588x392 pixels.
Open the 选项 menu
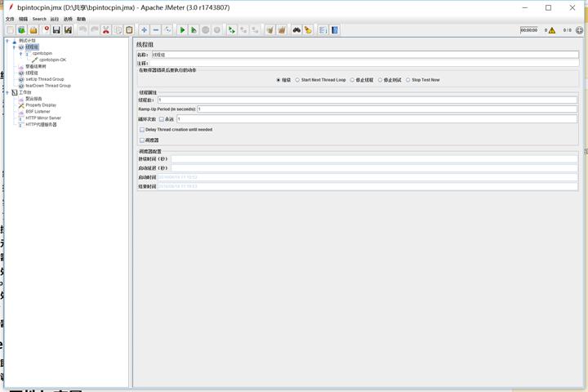coord(68,19)
